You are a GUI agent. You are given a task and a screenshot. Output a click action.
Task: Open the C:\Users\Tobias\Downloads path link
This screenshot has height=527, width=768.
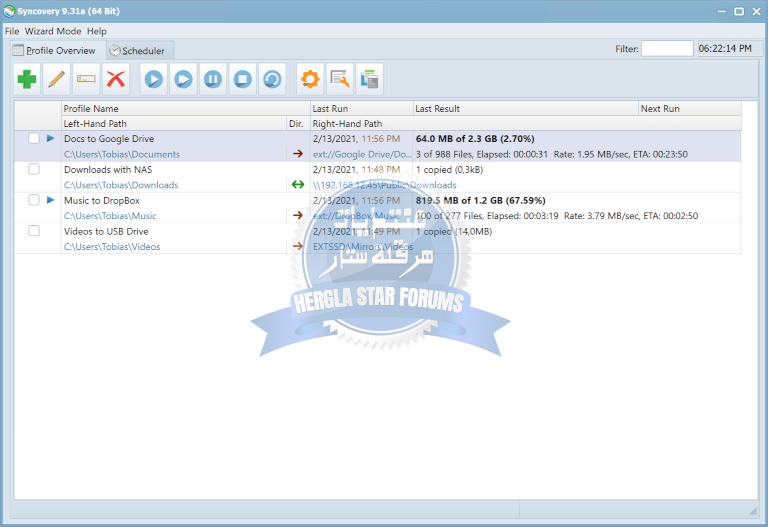coord(121,185)
